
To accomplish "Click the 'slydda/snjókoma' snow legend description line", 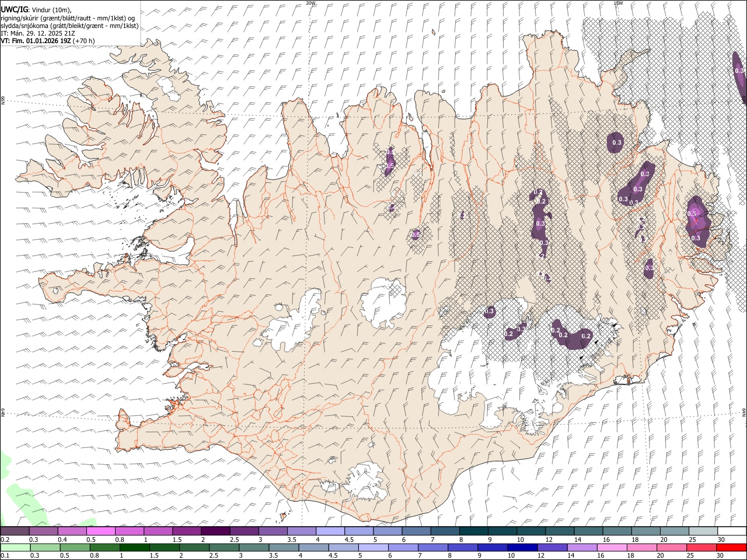I will tap(69, 26).
